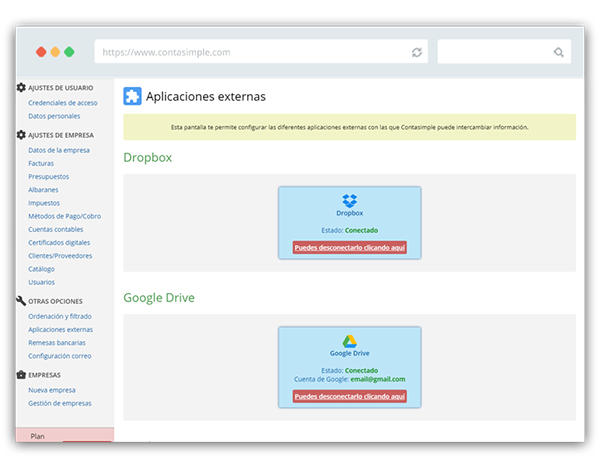Open Clientes/Proveedores settings
This screenshot has height=470, width=600.
pos(60,256)
